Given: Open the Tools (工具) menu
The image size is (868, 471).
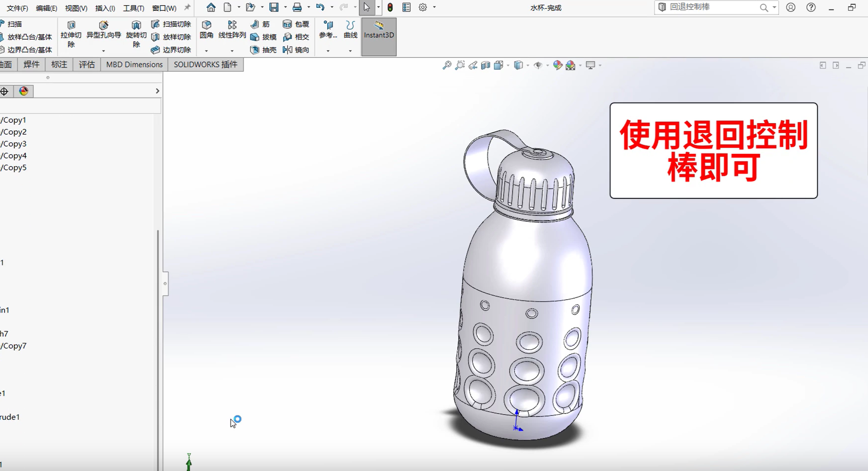Looking at the screenshot, I should 133,8.
